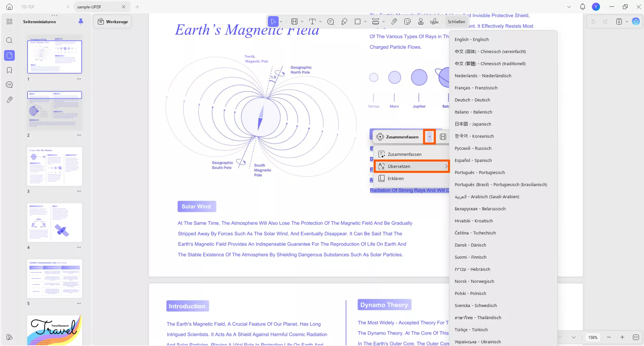The image size is (644, 346).
Task: Open page 5 thumbnail
Action: click(x=54, y=278)
